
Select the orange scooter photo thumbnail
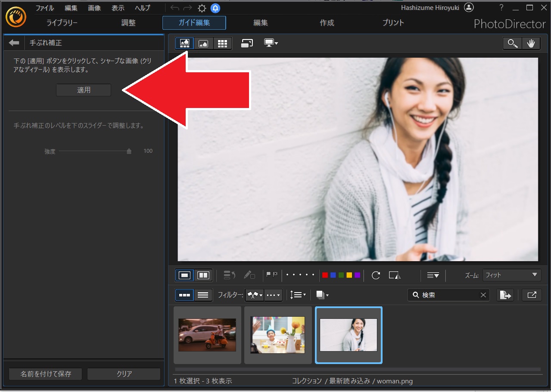point(207,335)
